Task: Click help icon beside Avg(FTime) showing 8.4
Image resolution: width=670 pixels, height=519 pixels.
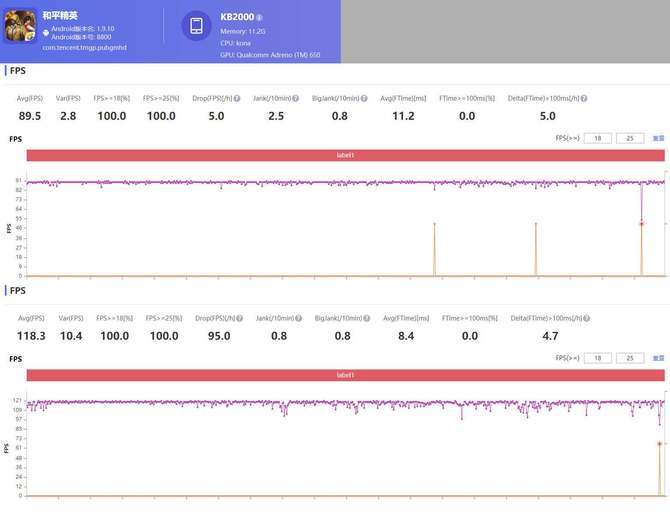Action: (433, 318)
